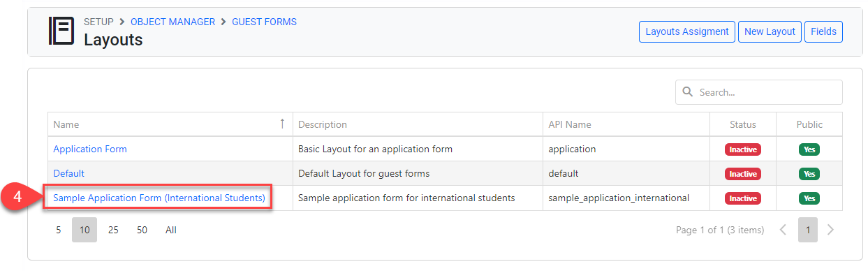Go to the next page arrow
This screenshot has width=868, height=271.
[x=830, y=230]
